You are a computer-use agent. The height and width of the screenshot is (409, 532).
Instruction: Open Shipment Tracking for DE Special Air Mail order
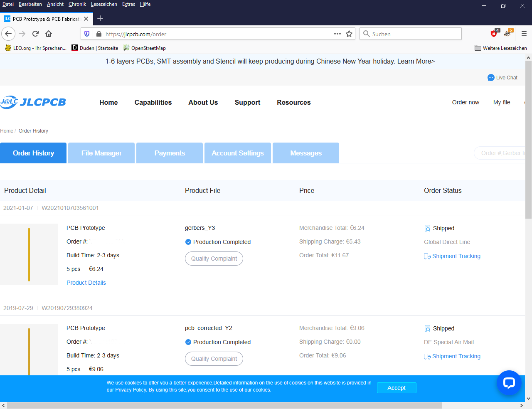(x=452, y=356)
